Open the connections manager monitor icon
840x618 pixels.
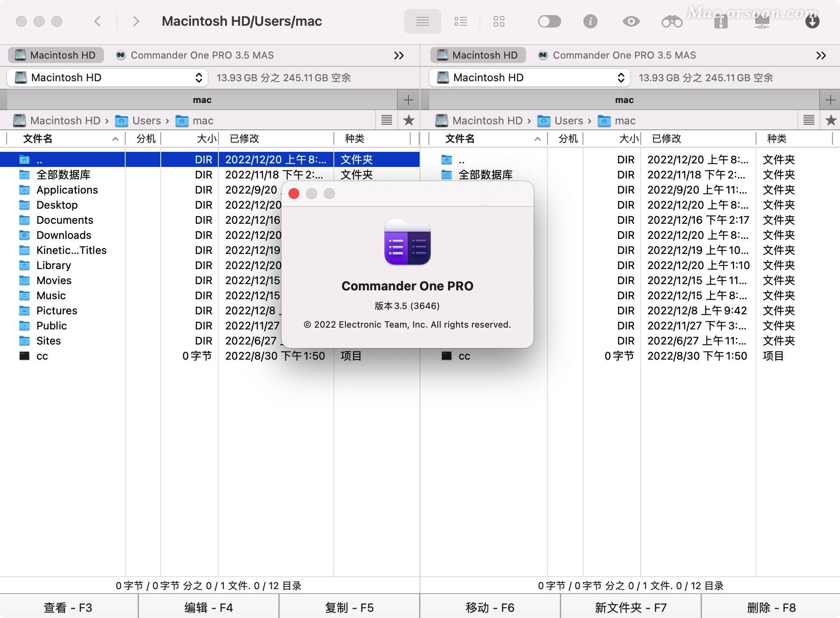pos(762,21)
